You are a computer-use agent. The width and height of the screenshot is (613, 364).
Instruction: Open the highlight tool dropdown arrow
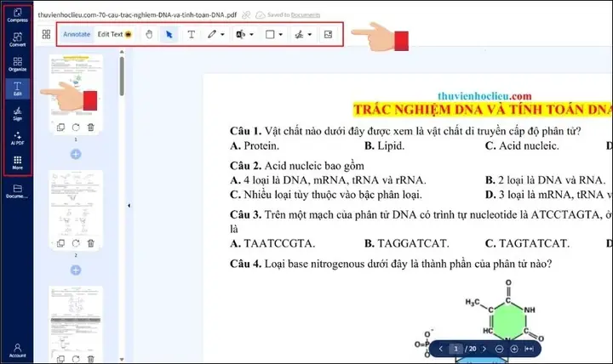(x=251, y=34)
